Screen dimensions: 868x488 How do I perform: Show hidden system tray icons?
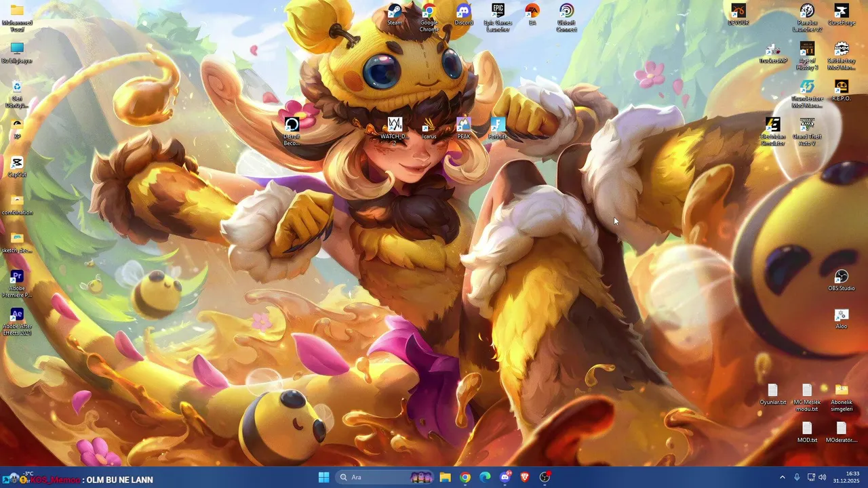click(782, 477)
